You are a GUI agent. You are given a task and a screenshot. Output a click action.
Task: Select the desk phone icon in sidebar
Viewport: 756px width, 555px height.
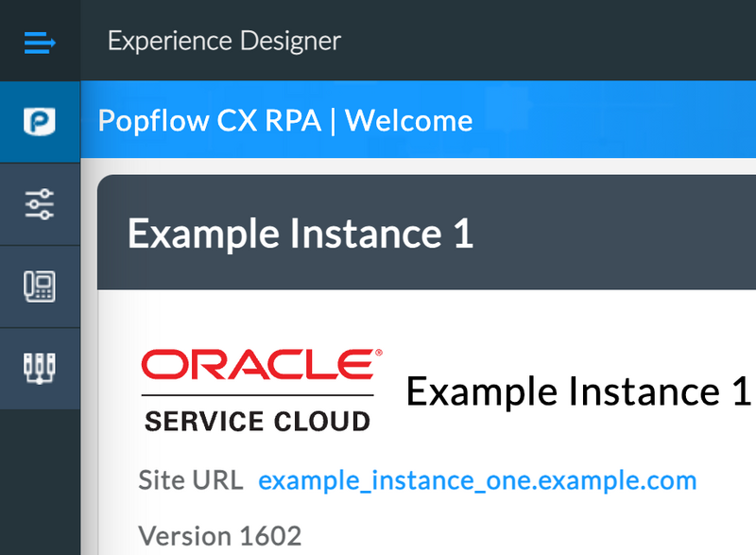40,286
